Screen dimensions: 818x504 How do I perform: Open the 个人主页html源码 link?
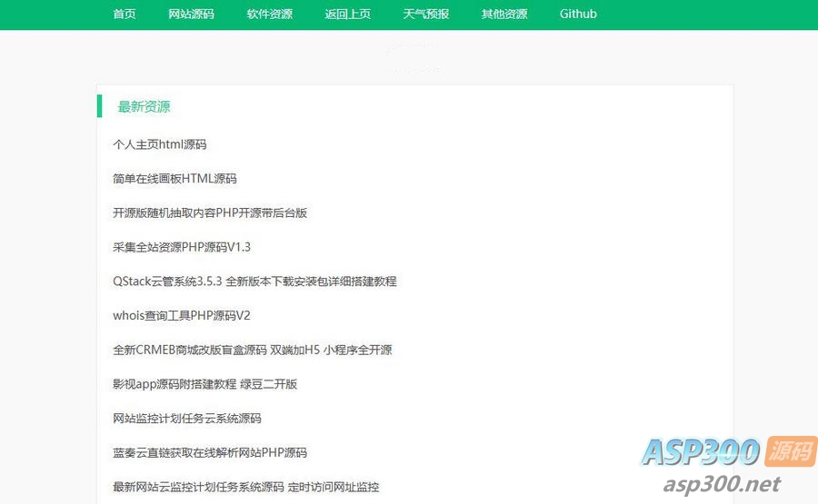click(160, 144)
